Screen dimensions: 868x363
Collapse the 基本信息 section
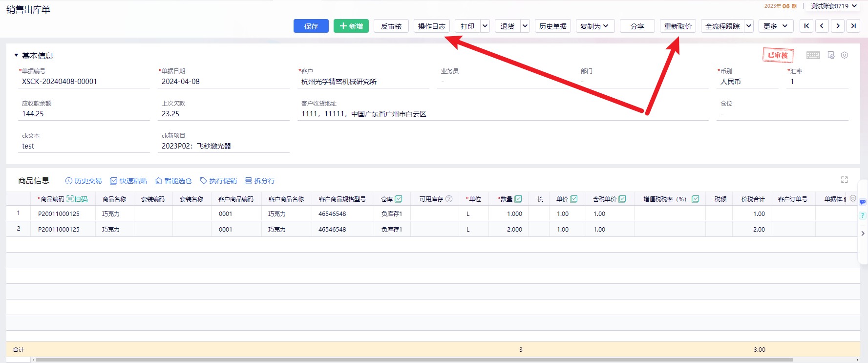click(x=16, y=55)
